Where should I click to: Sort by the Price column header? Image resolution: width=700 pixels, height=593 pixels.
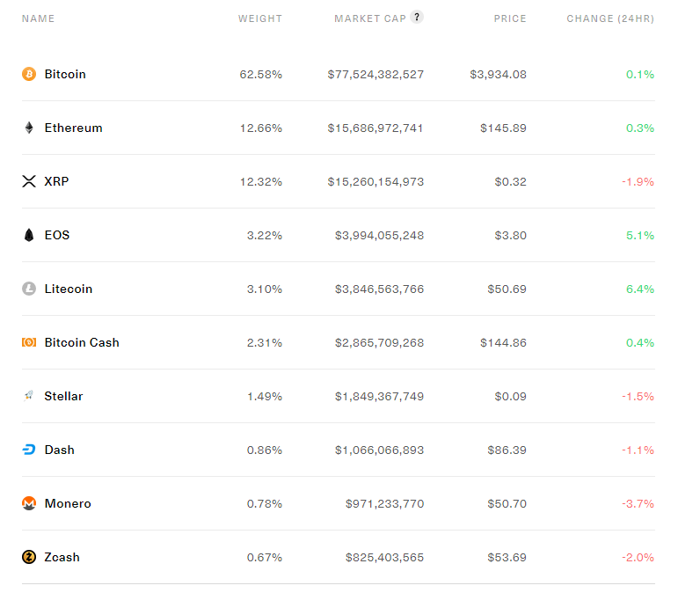point(510,19)
